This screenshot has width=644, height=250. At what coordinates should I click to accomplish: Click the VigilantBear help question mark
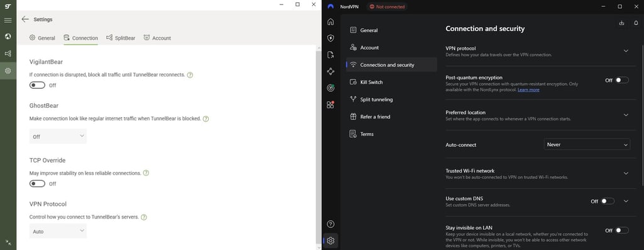pos(190,75)
